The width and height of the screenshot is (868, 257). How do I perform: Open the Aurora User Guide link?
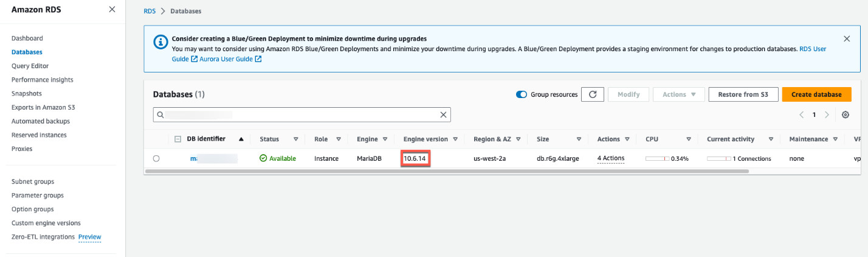point(230,59)
